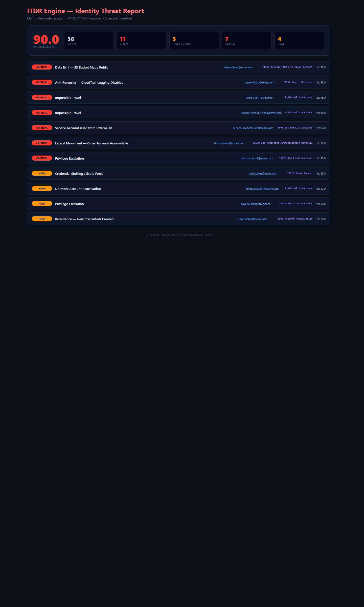Click the T1537 Transfer Data to Cloud Account tag
The width and height of the screenshot is (364, 607).
[287, 67]
